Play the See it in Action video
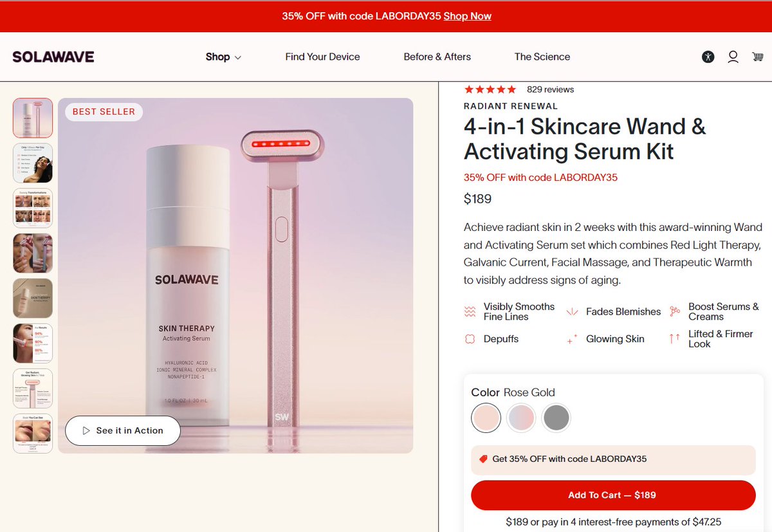 tap(123, 431)
